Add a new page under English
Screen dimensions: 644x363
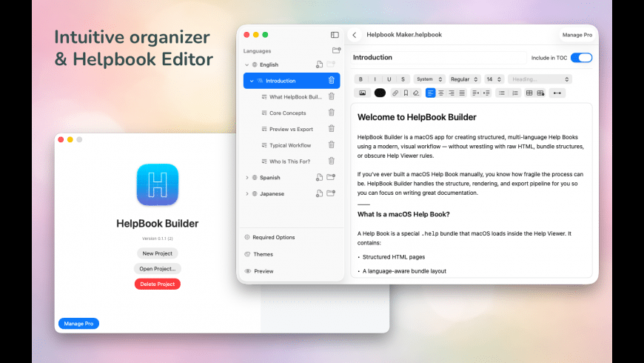(319, 64)
